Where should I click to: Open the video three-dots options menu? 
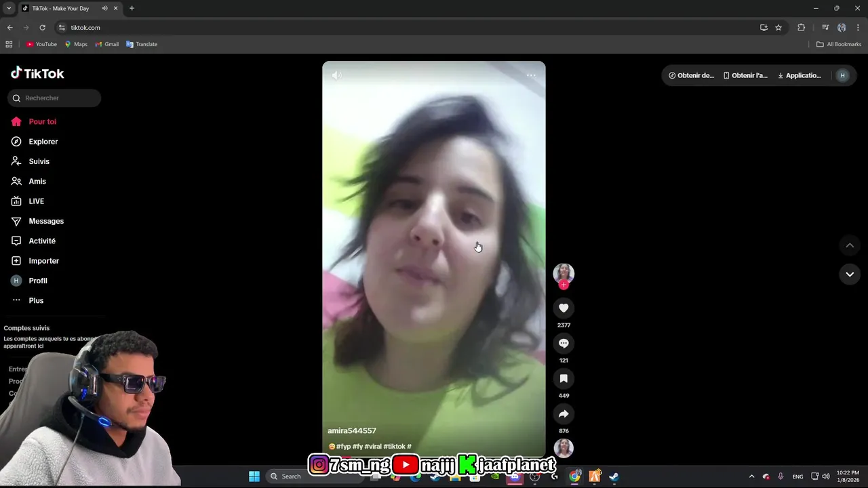(531, 75)
